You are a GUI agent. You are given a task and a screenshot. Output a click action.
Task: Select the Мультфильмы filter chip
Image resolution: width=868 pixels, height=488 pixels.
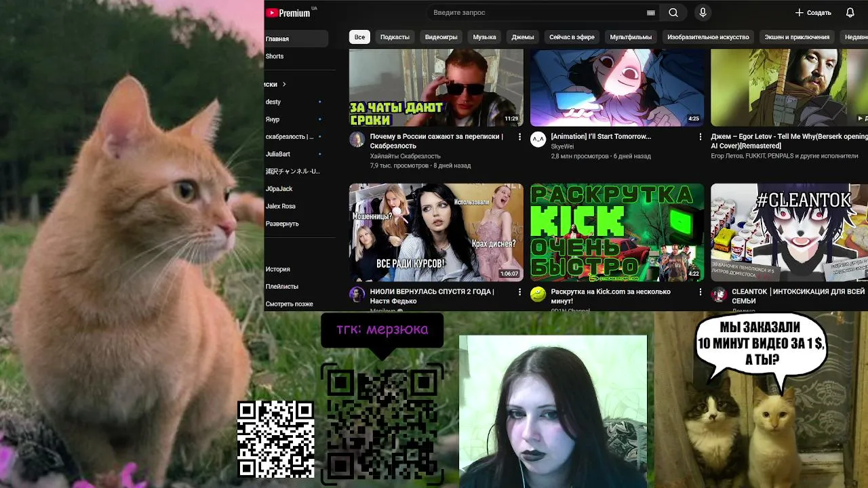pos(631,37)
